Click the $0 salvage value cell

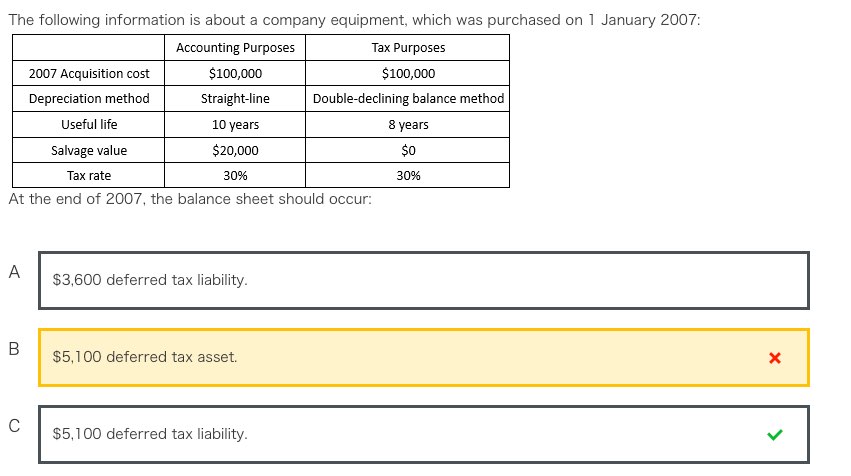(x=408, y=150)
